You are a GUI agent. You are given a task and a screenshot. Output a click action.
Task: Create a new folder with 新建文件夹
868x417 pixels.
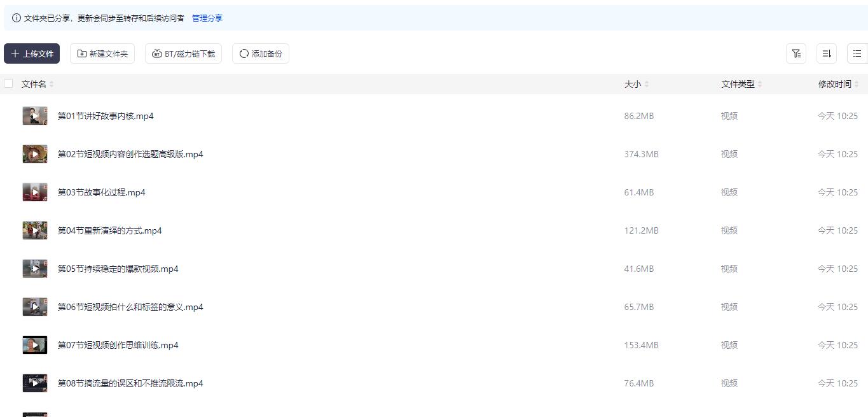click(102, 54)
